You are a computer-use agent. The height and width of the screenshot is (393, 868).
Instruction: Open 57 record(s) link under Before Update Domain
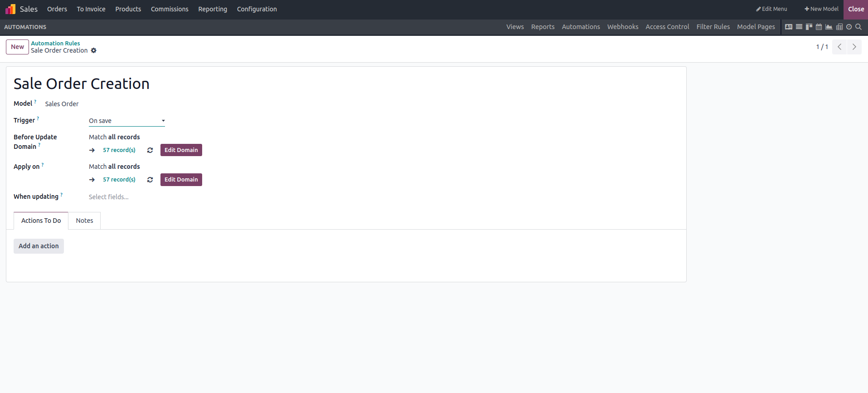[x=119, y=150]
